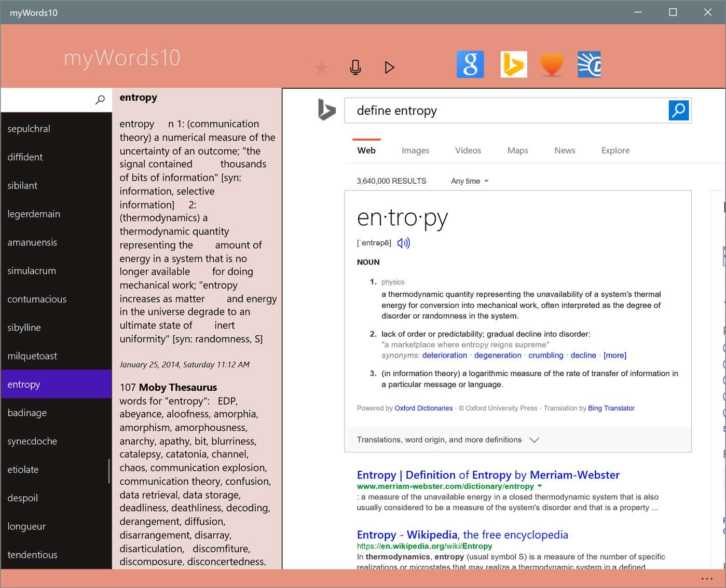Image resolution: width=726 pixels, height=588 pixels.
Task: Open the Oxford Dictionaries link
Action: [423, 408]
